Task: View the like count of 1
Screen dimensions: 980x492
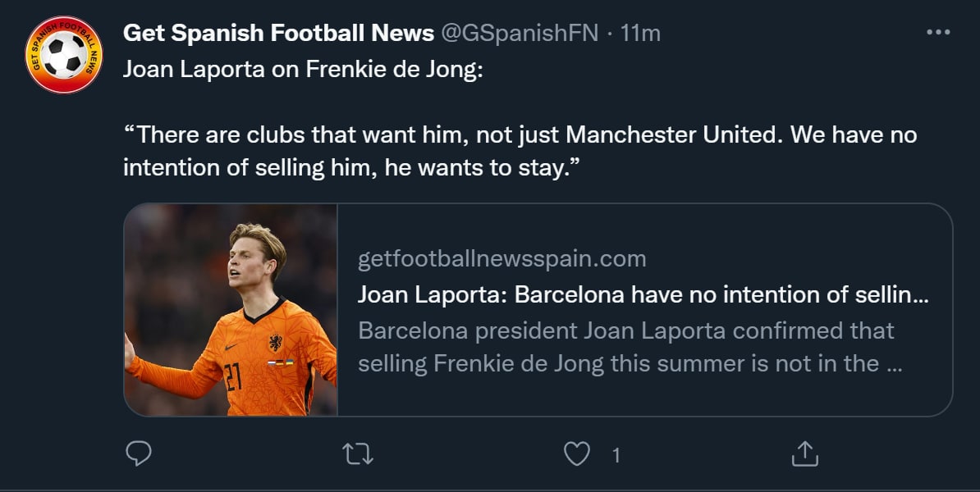Action: [x=616, y=455]
